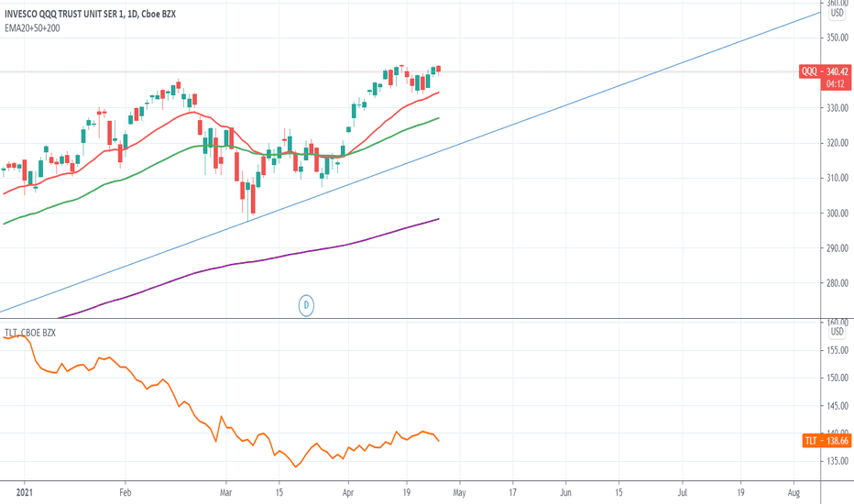The image size is (854, 504).
Task: Click the USD currency label on TLT pane
Action: tap(837, 332)
